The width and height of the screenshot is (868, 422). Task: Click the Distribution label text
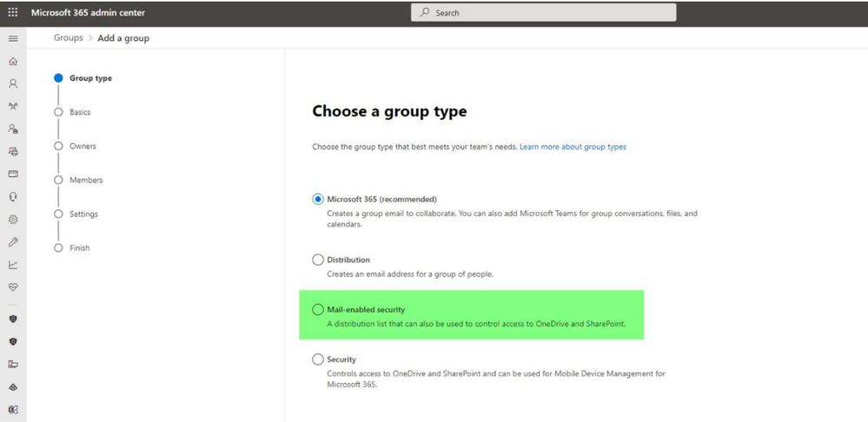348,260
